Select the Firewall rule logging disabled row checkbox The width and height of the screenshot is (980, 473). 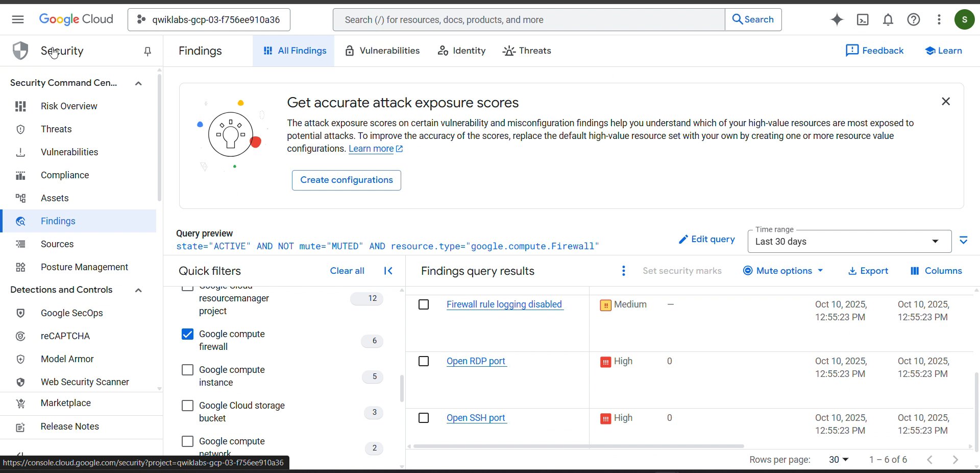(x=424, y=304)
